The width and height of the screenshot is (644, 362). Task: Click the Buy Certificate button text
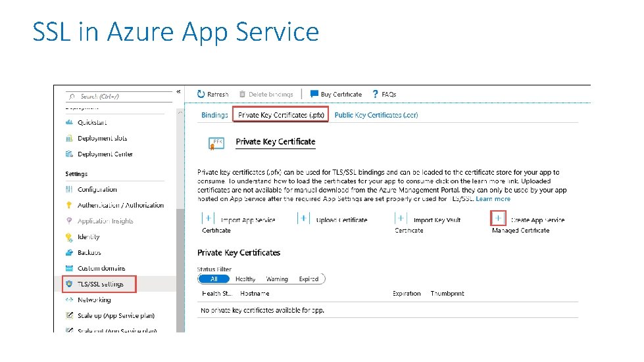(341, 95)
